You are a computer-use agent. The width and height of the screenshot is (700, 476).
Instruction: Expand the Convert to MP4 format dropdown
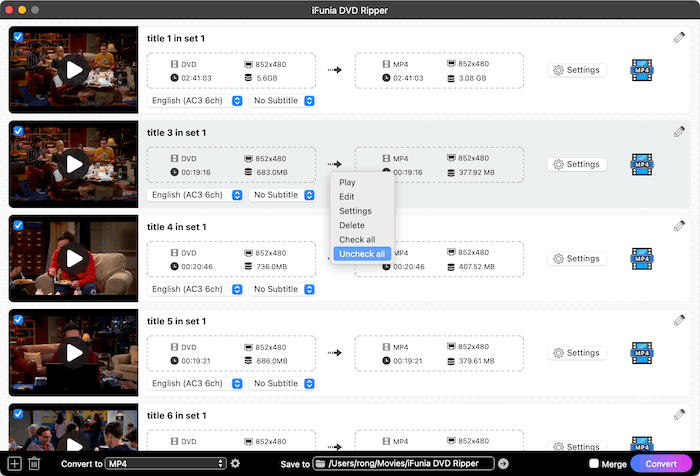pos(165,463)
